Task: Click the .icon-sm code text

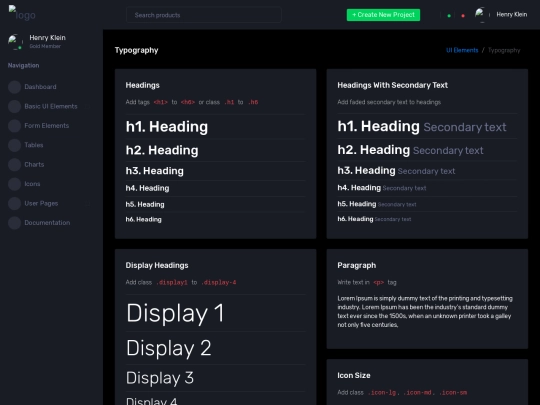Action: [454, 393]
